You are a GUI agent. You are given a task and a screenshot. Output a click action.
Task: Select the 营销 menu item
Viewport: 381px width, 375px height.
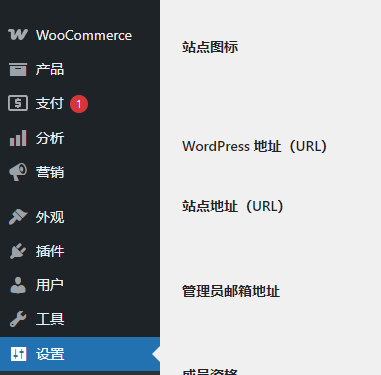pyautogui.click(x=80, y=172)
